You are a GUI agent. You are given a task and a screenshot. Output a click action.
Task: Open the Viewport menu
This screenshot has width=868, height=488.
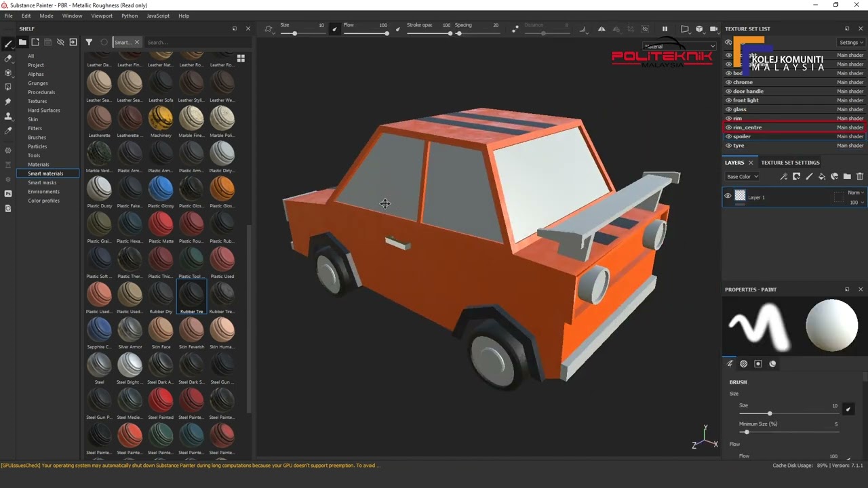point(102,16)
